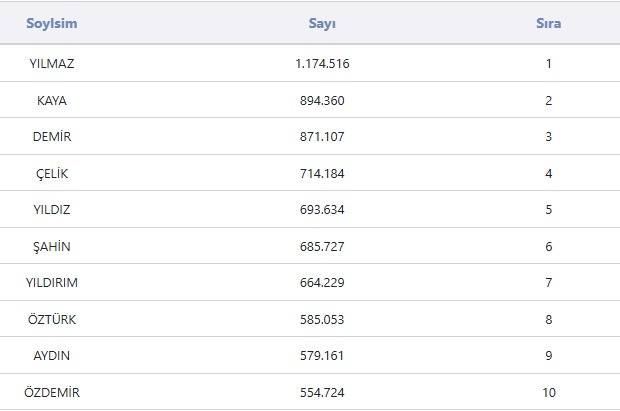Select the ŞAHİN surname cell

coord(52,247)
